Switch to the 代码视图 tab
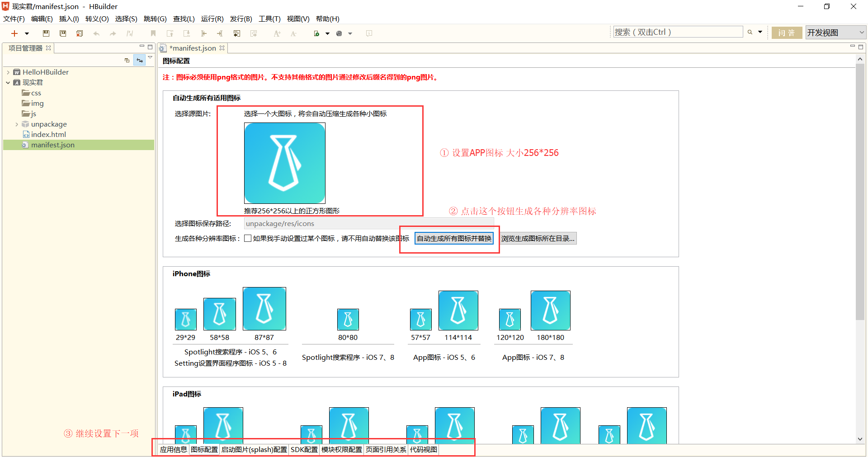Screen dimensions: 868x457 click(424, 449)
